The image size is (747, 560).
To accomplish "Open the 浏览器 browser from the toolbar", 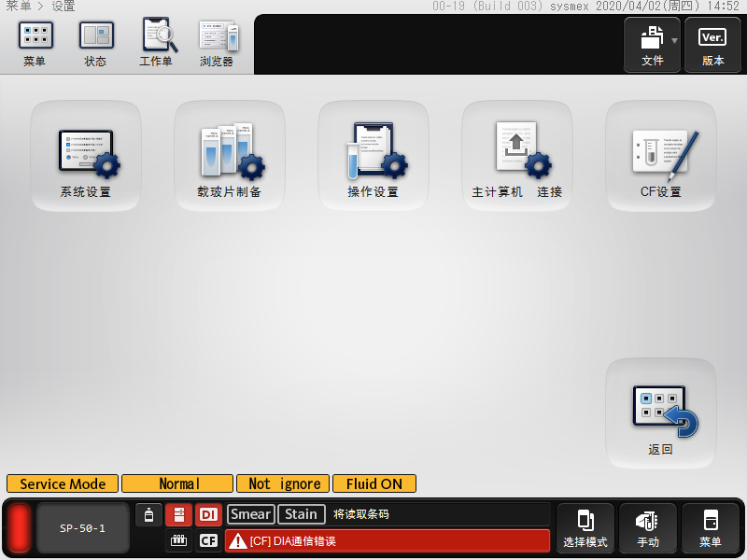I will click(x=217, y=44).
